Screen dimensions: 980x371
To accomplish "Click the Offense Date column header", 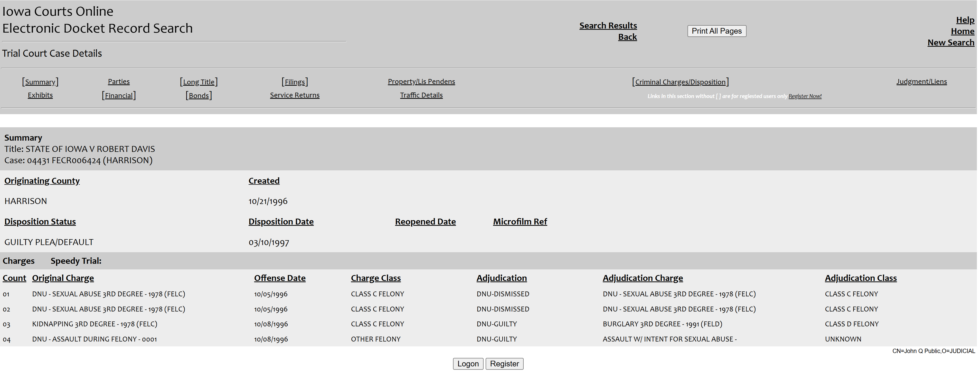I will 280,278.
